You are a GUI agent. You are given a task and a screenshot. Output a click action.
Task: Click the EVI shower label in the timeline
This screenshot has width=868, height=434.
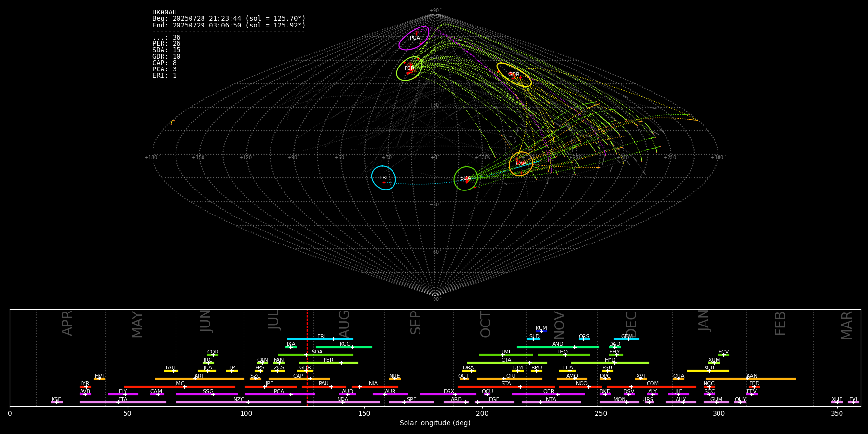(853, 400)
